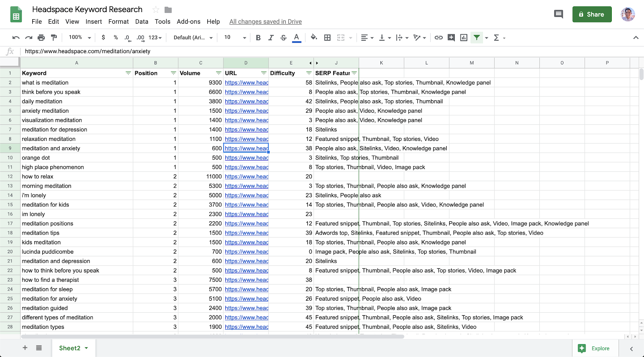Screen dimensions: 644x357
Task: Follow the URL link for what is meditation
Action: pyautogui.click(x=247, y=83)
